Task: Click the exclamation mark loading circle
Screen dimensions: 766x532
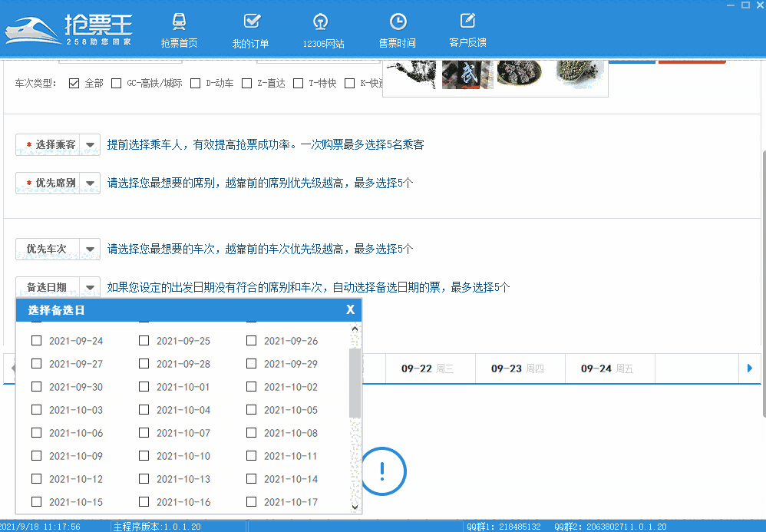Action: point(382,471)
